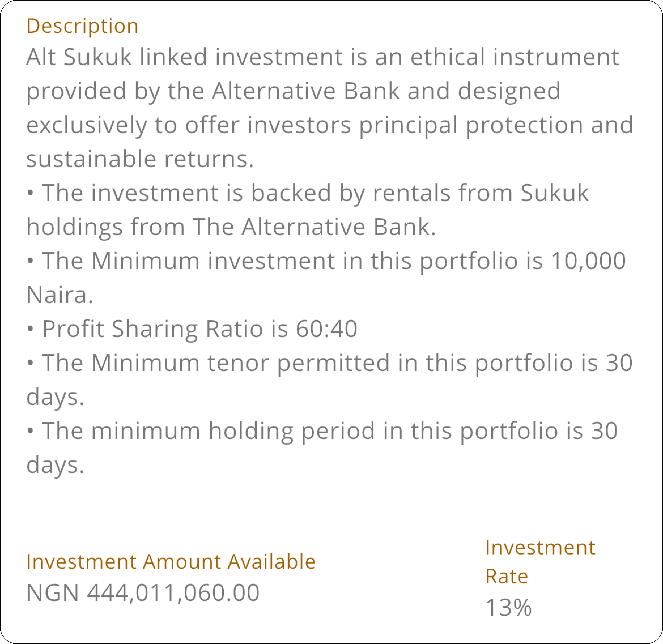The width and height of the screenshot is (663, 644).
Task: Click the 13% rate value
Action: click(x=508, y=607)
